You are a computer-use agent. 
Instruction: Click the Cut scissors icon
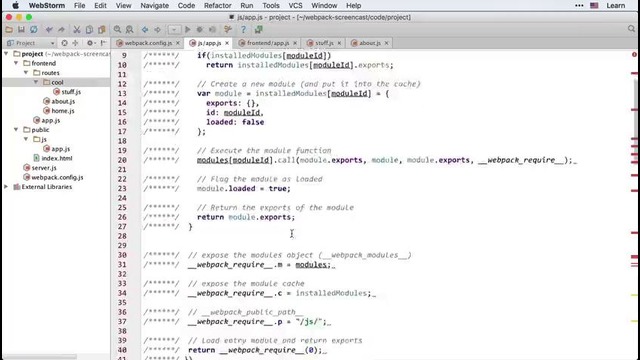coord(77,29)
